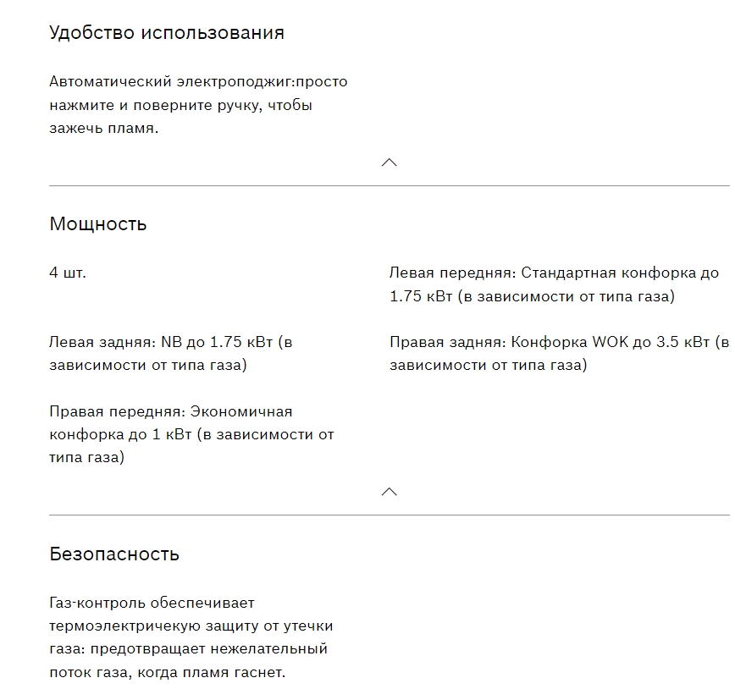
Task: Click the divider line above Мощность
Action: pos(390,185)
